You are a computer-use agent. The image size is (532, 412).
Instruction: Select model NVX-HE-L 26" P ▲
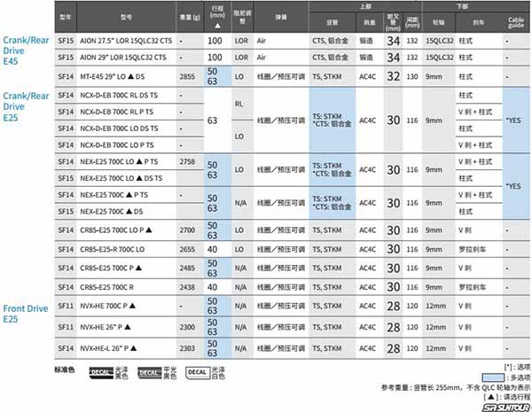click(x=108, y=348)
